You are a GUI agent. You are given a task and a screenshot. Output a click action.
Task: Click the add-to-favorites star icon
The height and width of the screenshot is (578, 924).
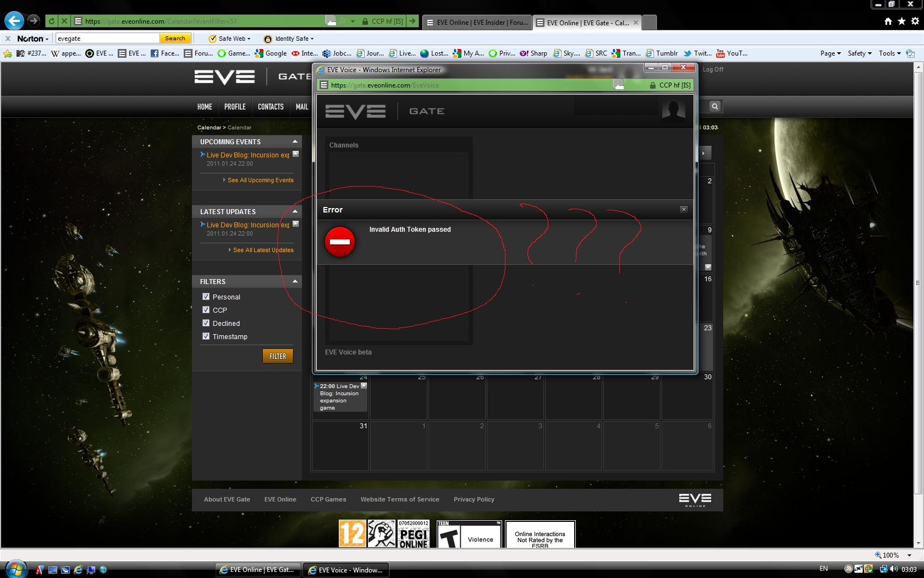(8, 53)
